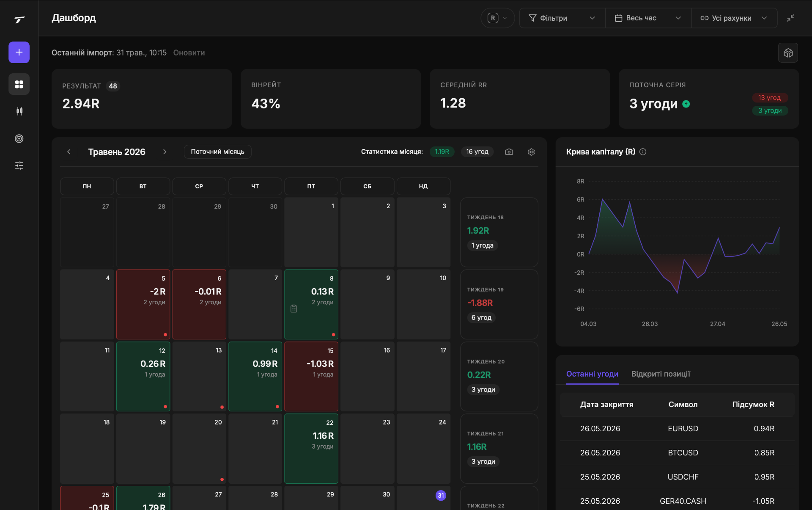Open the May 6 day cell with -0.01R

pos(199,304)
